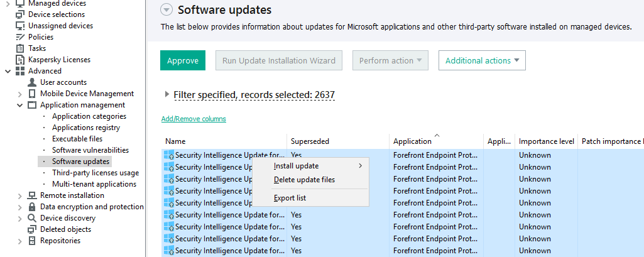Click the Policies icon in tree
Screen dimensions: 644x257
[20, 37]
